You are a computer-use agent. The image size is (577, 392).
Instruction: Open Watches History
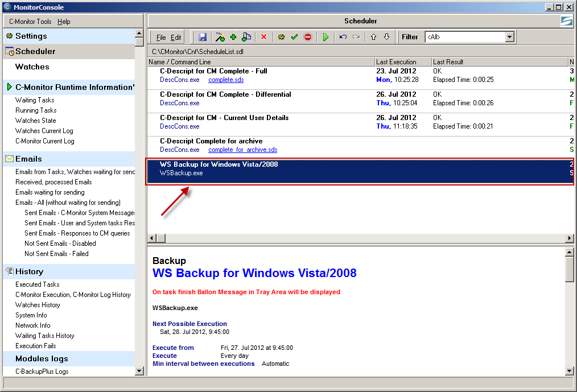pos(38,305)
